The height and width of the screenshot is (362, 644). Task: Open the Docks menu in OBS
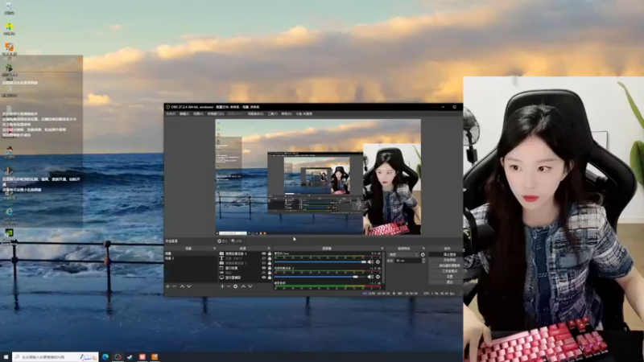pyautogui.click(x=216, y=113)
